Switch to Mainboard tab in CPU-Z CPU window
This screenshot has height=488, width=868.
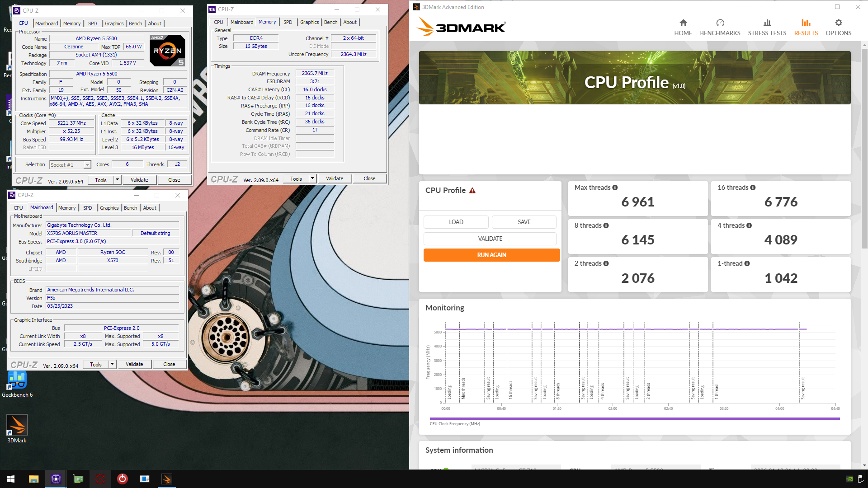[x=47, y=23]
